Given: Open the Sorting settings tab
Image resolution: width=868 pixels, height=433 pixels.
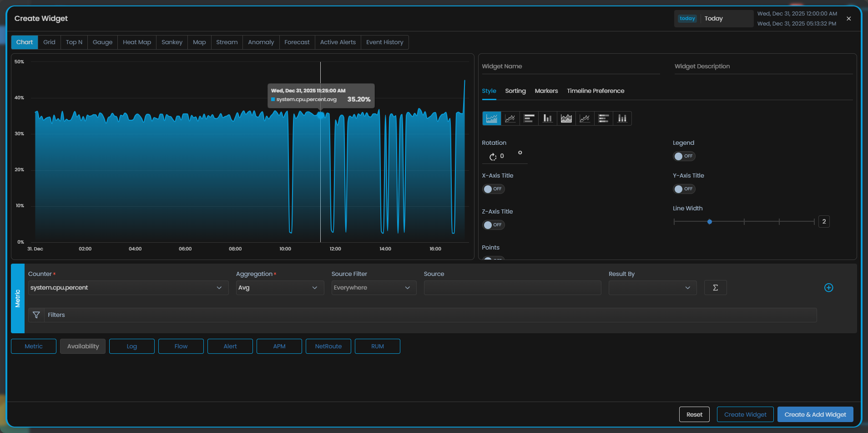Looking at the screenshot, I should pyautogui.click(x=515, y=91).
